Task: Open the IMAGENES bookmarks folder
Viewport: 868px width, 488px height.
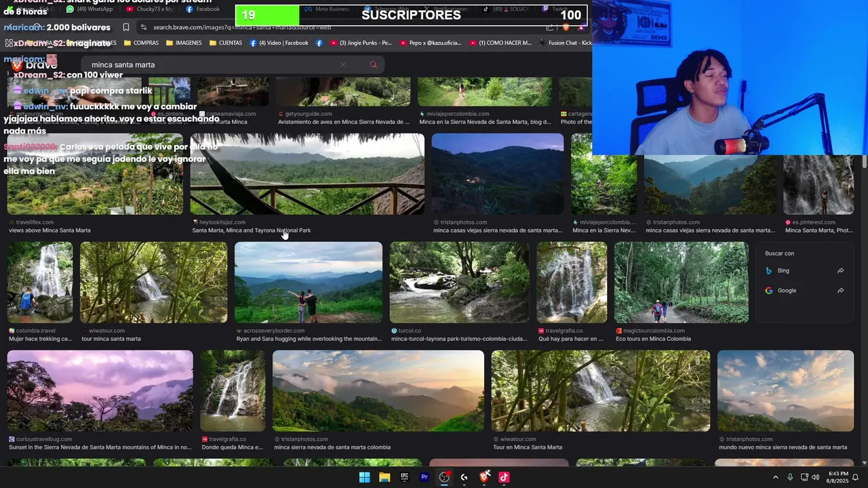Action: coord(184,43)
